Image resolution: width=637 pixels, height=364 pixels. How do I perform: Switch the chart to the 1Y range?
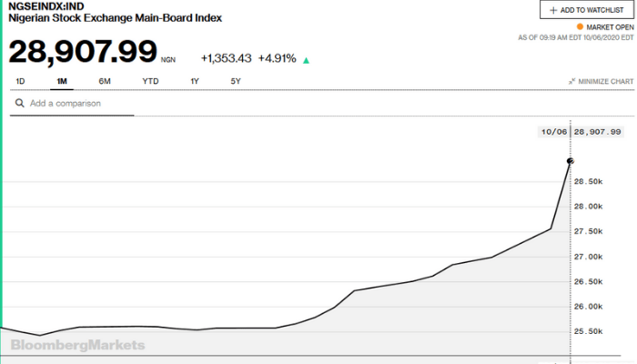[x=195, y=81]
